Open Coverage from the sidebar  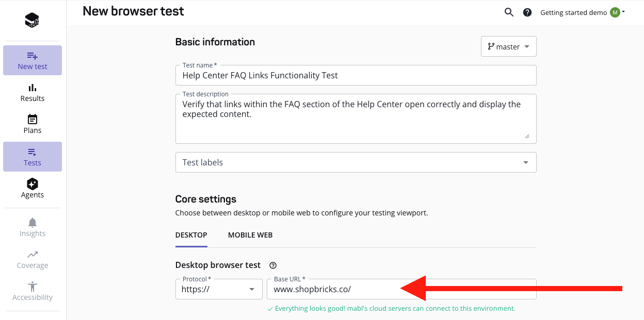pyautogui.click(x=33, y=259)
